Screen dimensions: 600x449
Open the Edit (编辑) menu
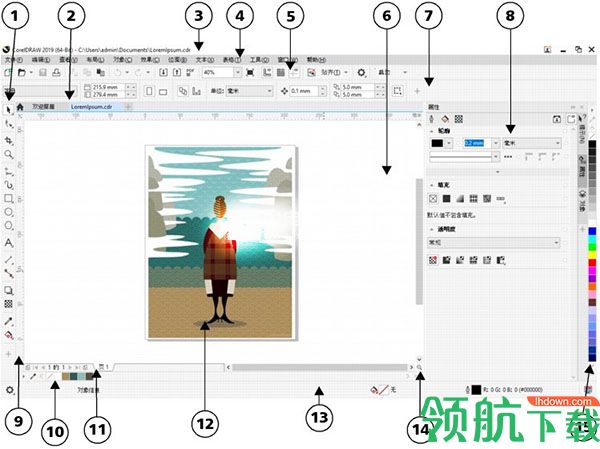click(41, 60)
